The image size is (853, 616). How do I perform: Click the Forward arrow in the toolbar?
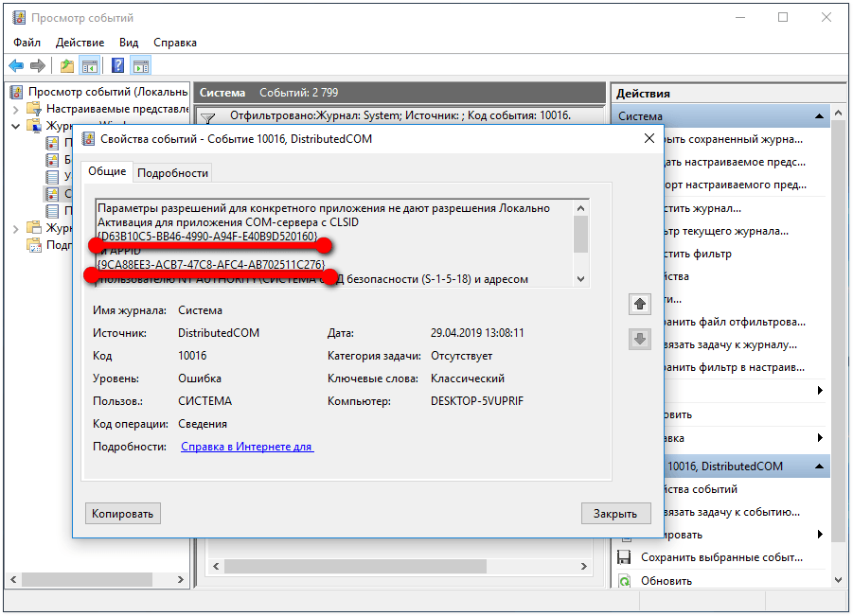click(38, 66)
